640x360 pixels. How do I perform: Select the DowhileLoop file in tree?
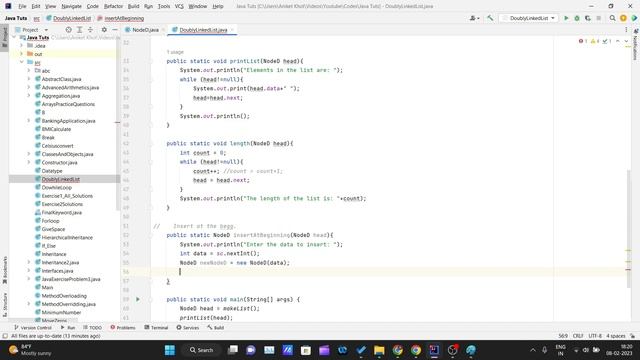[x=56, y=187]
